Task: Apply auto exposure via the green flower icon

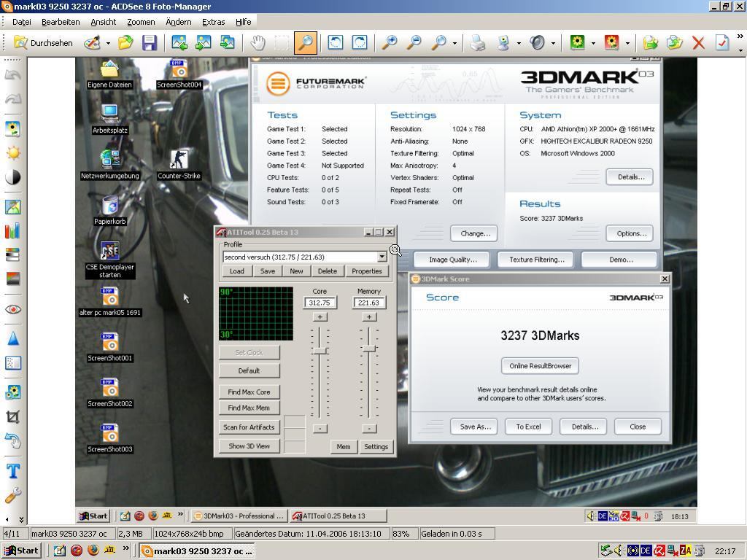Action: coord(578,43)
